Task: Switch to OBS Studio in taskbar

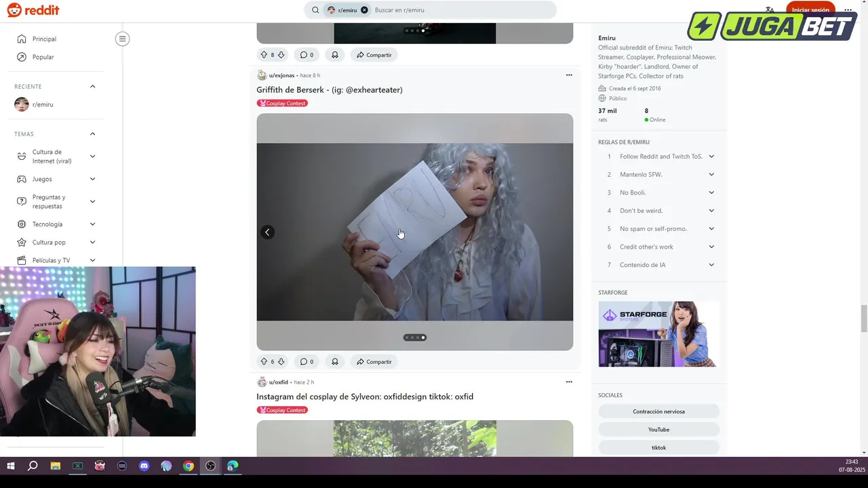Action: 211,466
